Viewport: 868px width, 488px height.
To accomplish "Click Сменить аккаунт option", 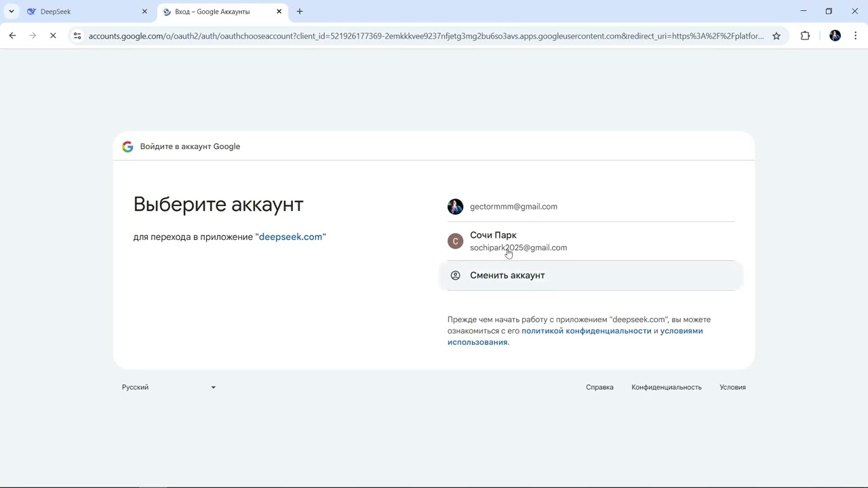I will coord(591,275).
